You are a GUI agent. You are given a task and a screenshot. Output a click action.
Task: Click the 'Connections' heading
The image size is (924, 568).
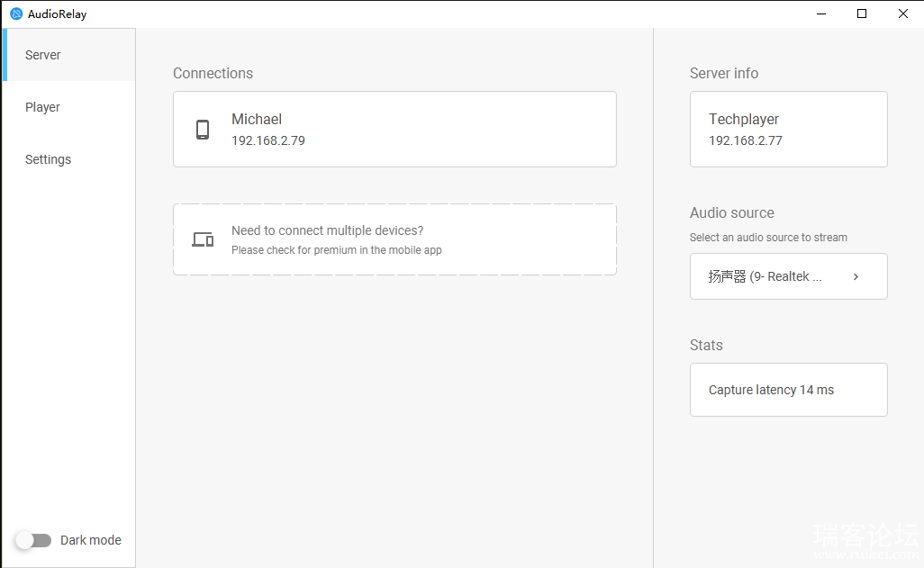tap(213, 73)
